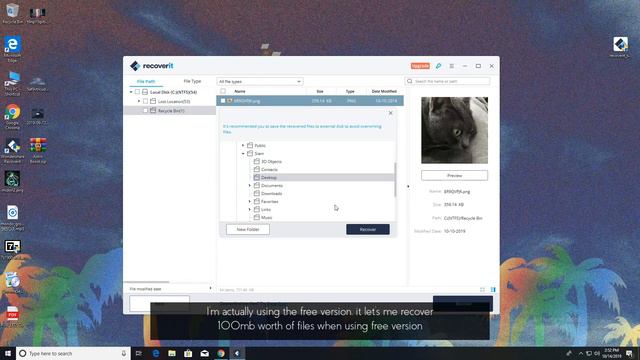
Task: Open Task View on the taskbar
Action: [139, 353]
